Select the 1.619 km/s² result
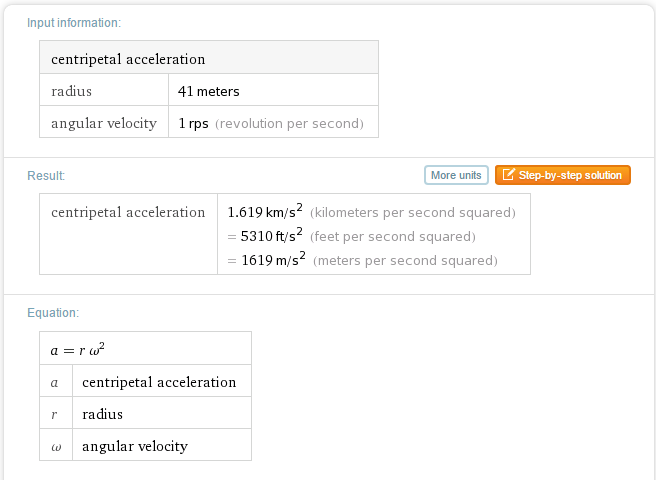Screen dimensions: 656x480 click(265, 212)
